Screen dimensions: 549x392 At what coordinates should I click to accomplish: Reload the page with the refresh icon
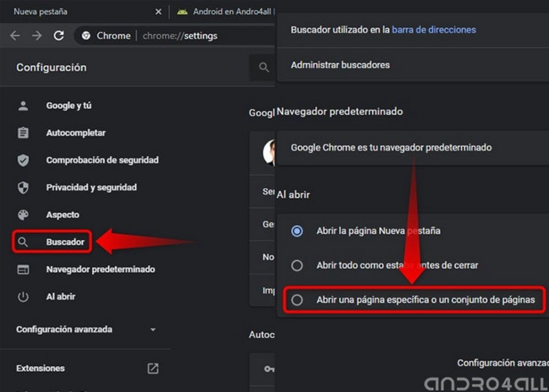point(59,35)
